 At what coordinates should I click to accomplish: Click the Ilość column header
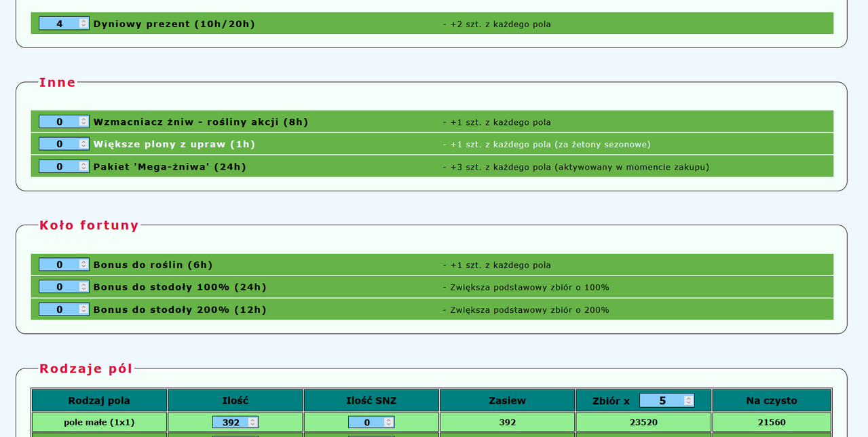click(235, 400)
